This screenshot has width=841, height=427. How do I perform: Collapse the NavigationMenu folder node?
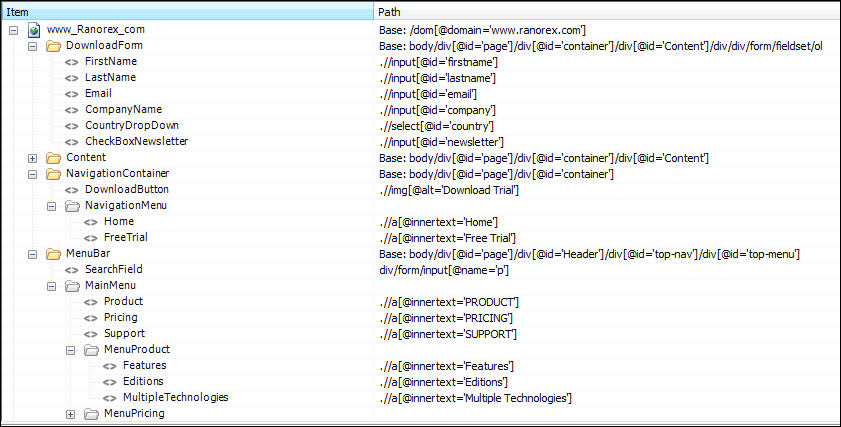pyautogui.click(x=51, y=207)
